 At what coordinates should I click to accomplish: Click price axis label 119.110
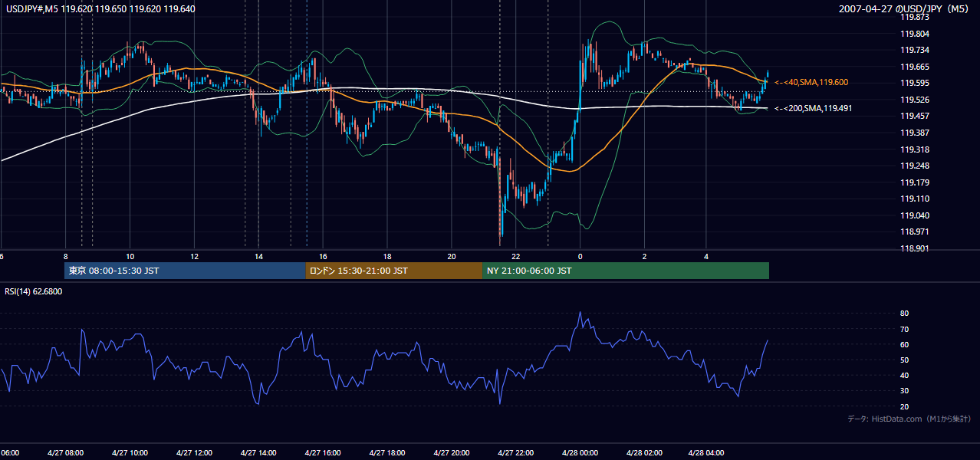click(x=915, y=199)
